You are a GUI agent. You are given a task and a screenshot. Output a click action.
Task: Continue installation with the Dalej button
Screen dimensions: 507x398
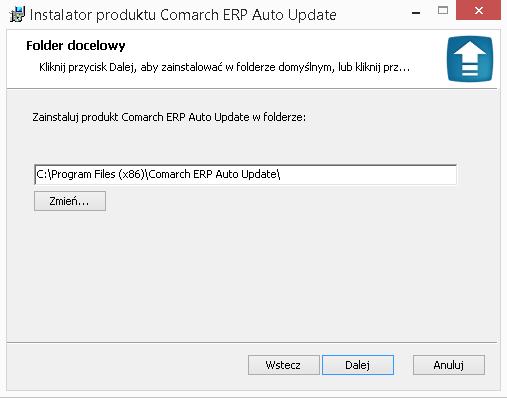coord(358,365)
